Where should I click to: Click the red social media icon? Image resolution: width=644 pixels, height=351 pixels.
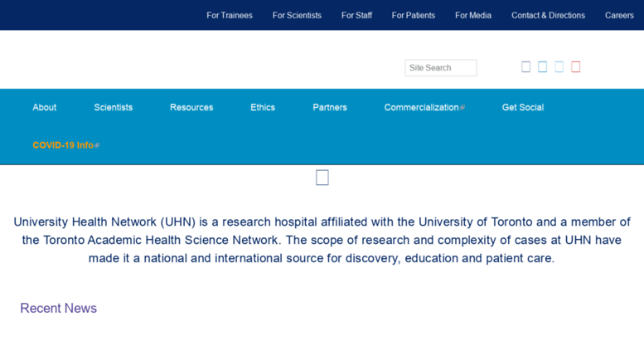coord(576,66)
